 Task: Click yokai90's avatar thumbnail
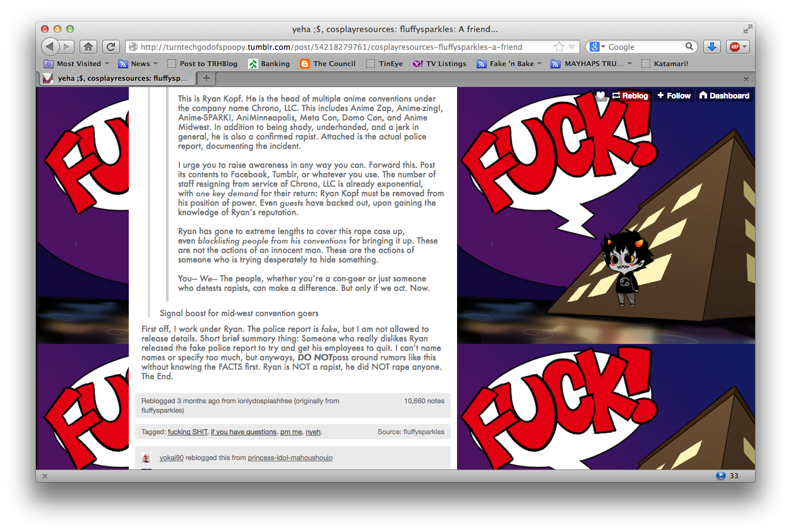(146, 458)
